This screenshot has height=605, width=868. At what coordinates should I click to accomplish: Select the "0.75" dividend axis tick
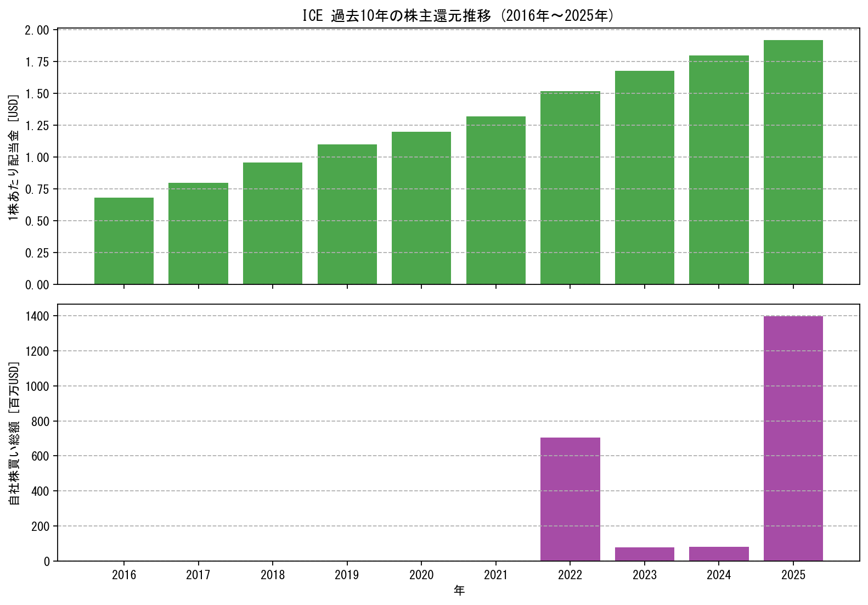tap(37, 189)
